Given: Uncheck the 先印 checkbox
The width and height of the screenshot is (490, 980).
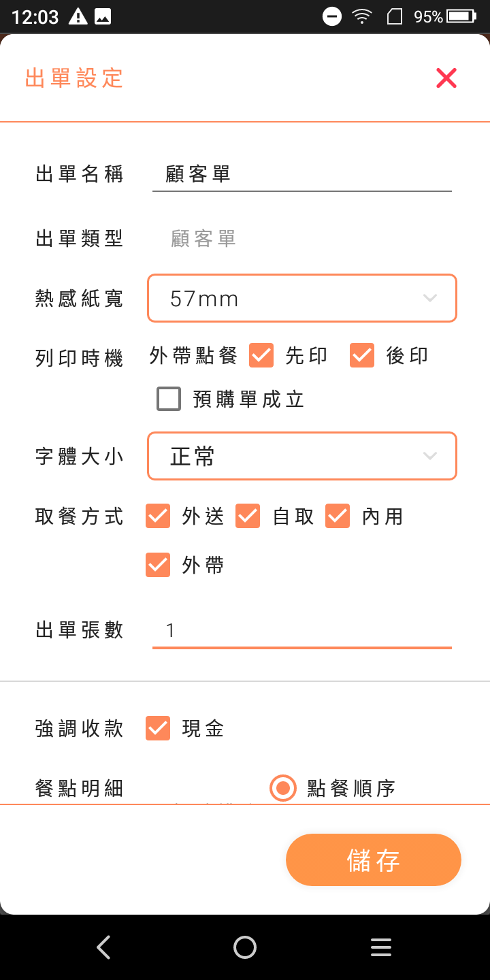Looking at the screenshot, I should pyautogui.click(x=261, y=355).
